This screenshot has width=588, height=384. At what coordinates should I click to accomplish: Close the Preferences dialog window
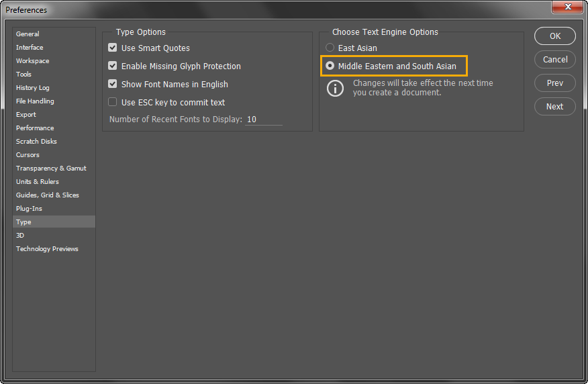coord(568,7)
